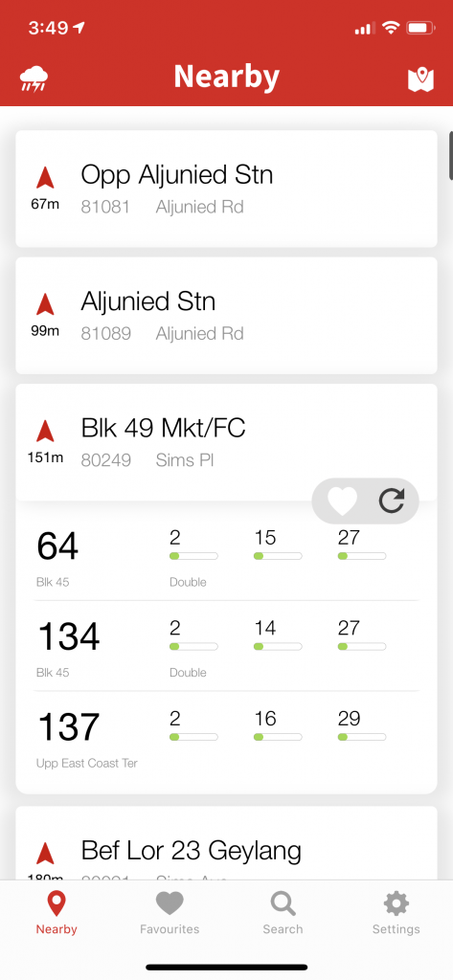This screenshot has width=453, height=980.
Task: Expand the Bef Lor 23 Geylang stop
Action: pos(226,843)
